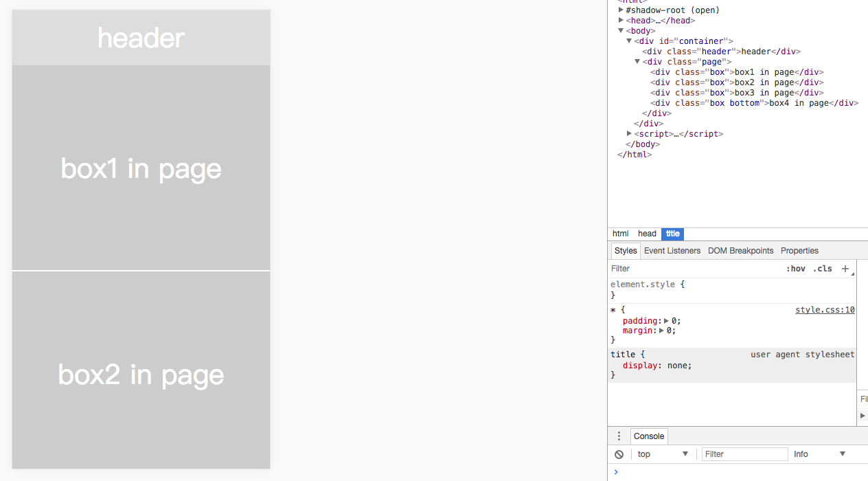Switch to the Event Listeners tab
Screen dimensions: 868x481
(x=672, y=251)
